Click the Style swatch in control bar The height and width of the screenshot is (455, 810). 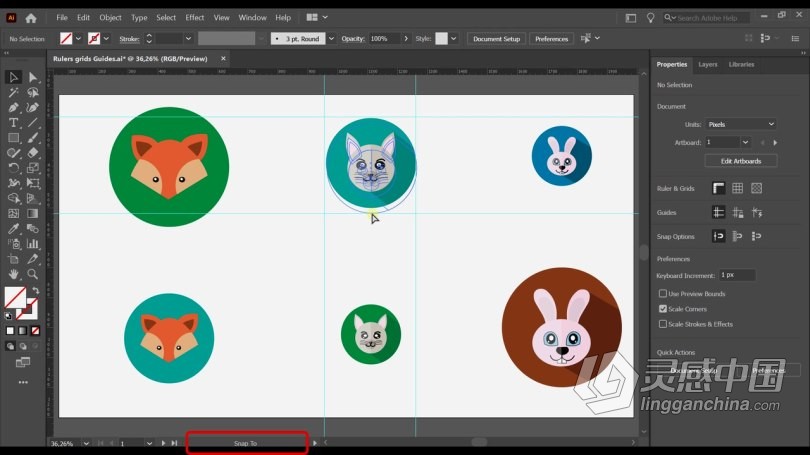click(442, 39)
